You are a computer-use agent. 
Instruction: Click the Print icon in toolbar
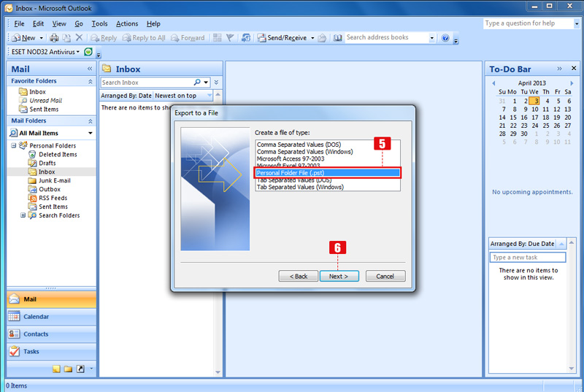coord(54,38)
